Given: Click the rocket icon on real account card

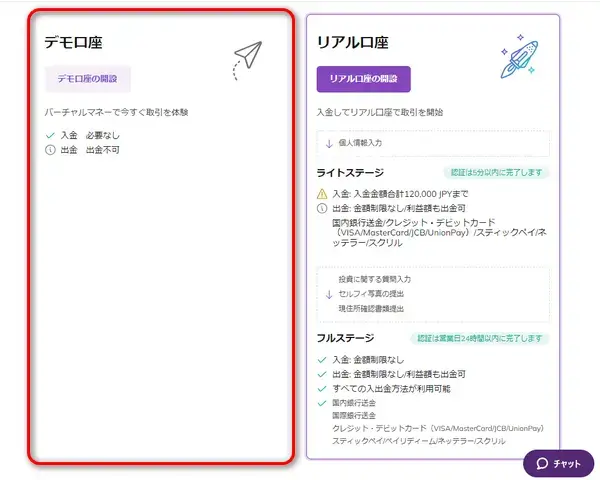Looking at the screenshot, I should pyautogui.click(x=519, y=56).
